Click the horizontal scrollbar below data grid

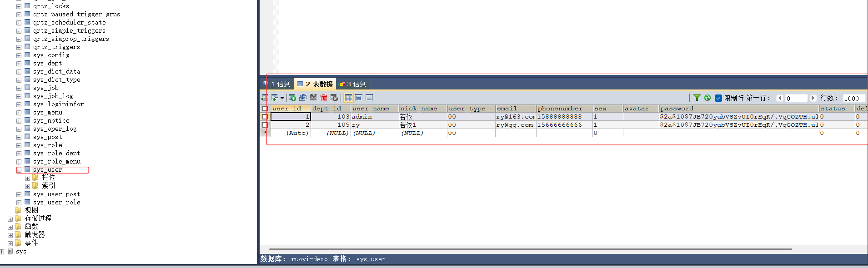[x=530, y=249]
